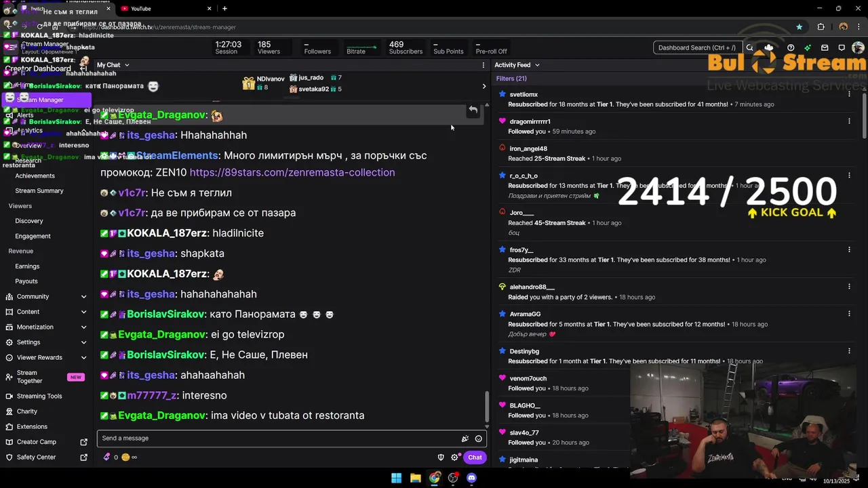Open the Filters (21) link
This screenshot has height=488, width=868.
(x=511, y=79)
